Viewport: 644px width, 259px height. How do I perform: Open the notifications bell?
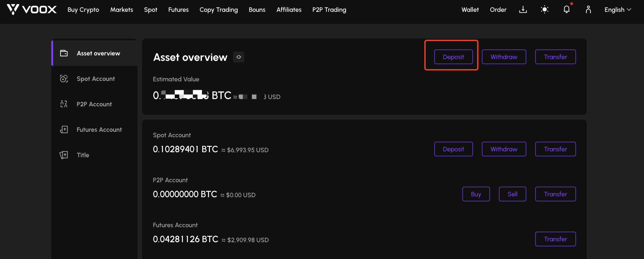pyautogui.click(x=566, y=10)
